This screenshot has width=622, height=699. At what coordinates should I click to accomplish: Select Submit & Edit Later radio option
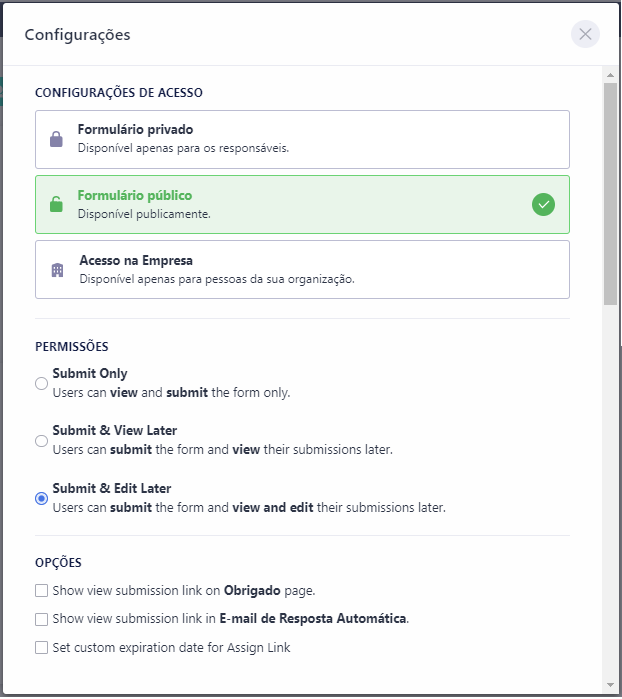click(41, 498)
